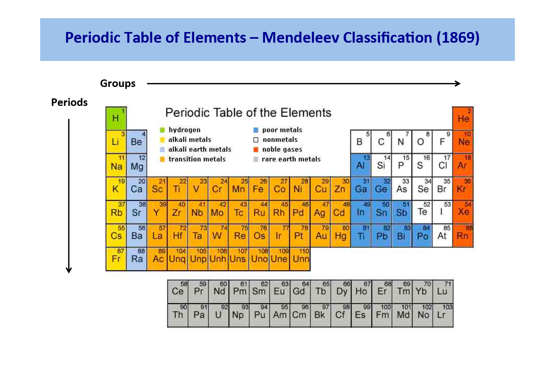Image resolution: width=555 pixels, height=392 pixels.
Task: Click the Mendeleev Classification title banner
Action: (272, 38)
